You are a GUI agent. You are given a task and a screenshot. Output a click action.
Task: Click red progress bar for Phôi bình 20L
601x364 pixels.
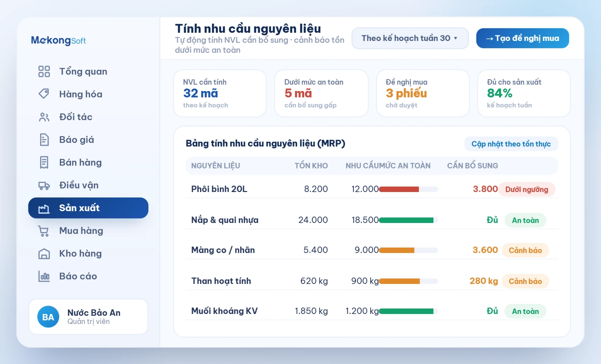tap(408, 189)
